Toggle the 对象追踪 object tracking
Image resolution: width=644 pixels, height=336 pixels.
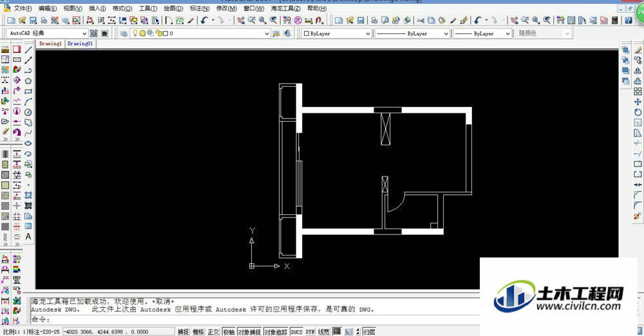coord(276,332)
